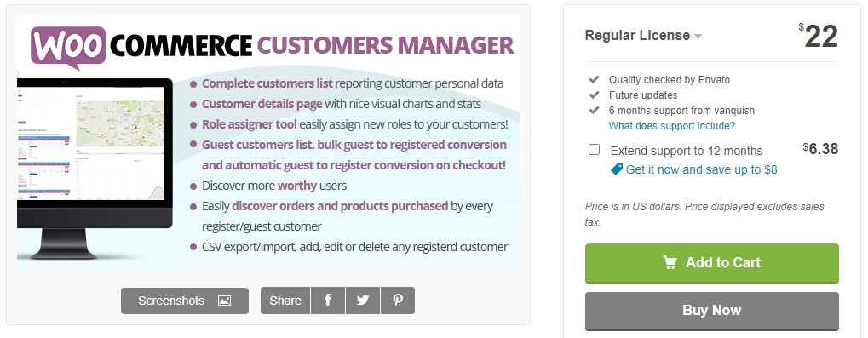The width and height of the screenshot is (868, 338).
Task: Add the plugin to cart
Action: (712, 263)
